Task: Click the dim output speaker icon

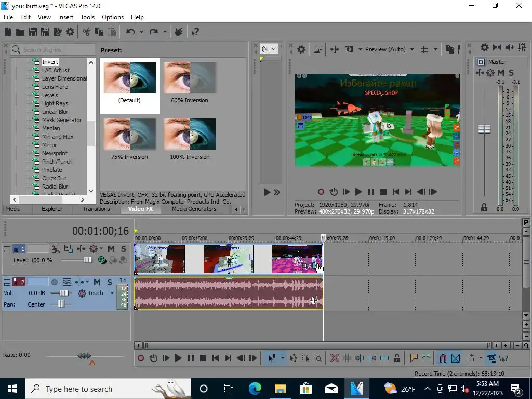Action: point(509,47)
